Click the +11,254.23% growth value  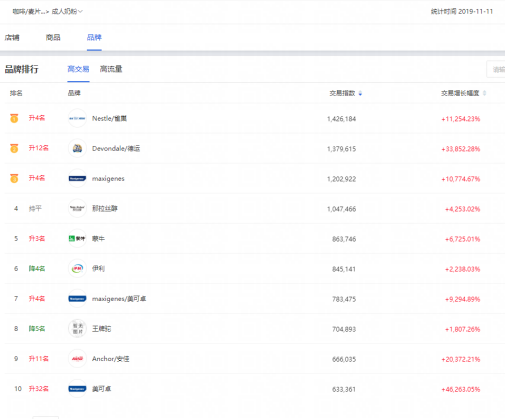tap(461, 119)
